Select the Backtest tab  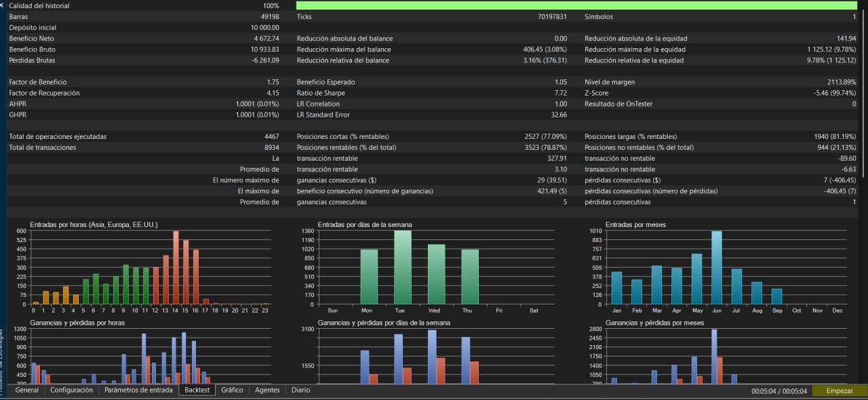[197, 391]
